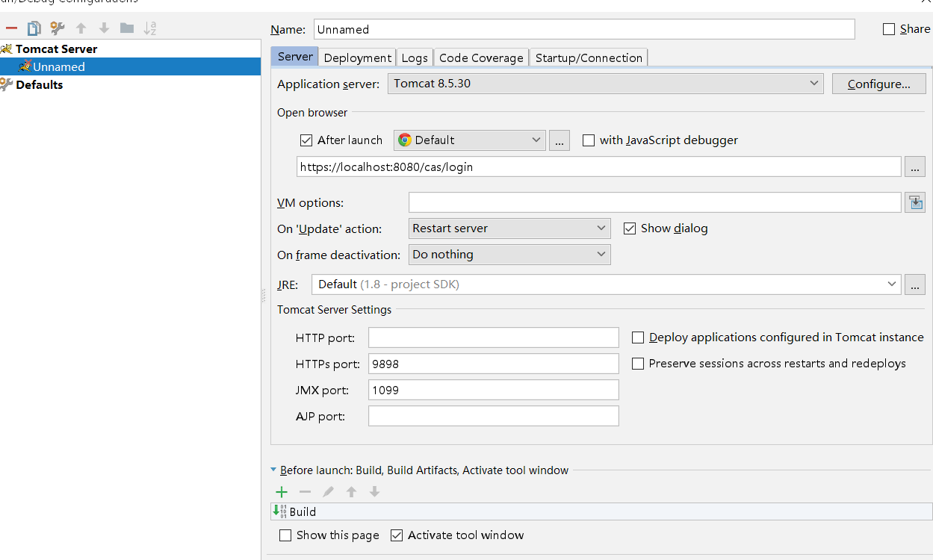Expand the VM options editor
Viewport: 933px width, 560px height.
click(915, 202)
